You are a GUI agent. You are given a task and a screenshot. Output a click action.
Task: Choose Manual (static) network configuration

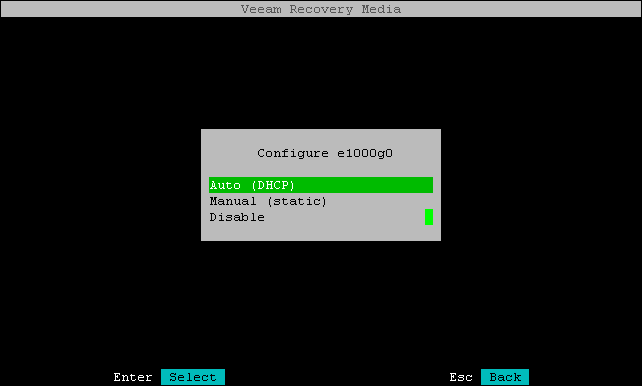pyautogui.click(x=321, y=201)
